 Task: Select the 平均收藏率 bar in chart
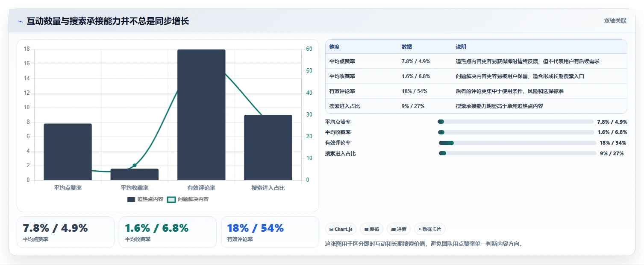point(135,174)
